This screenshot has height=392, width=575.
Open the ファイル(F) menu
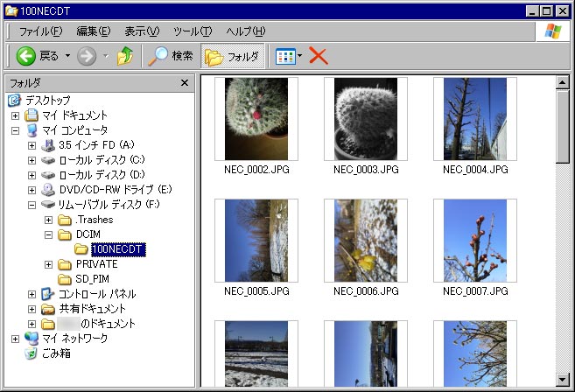[x=40, y=31]
